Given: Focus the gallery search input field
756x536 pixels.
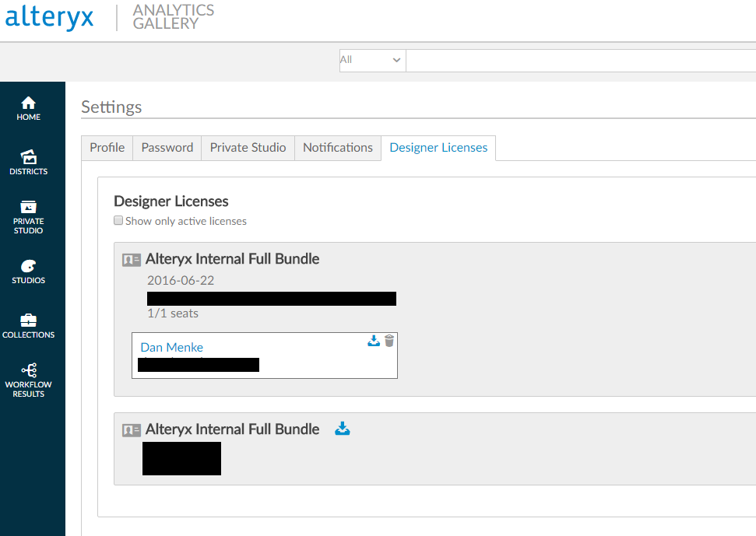Looking at the screenshot, I should point(581,60).
